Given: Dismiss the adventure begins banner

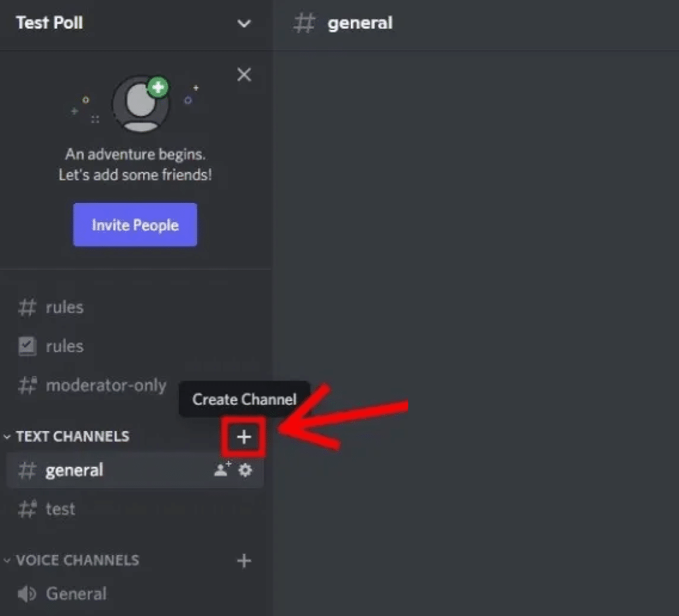Looking at the screenshot, I should (243, 74).
